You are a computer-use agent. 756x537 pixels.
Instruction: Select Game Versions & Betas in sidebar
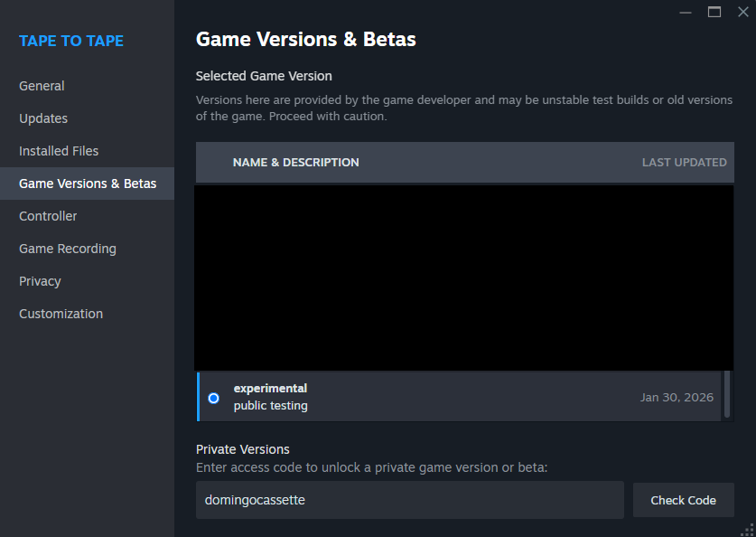pyautogui.click(x=88, y=184)
